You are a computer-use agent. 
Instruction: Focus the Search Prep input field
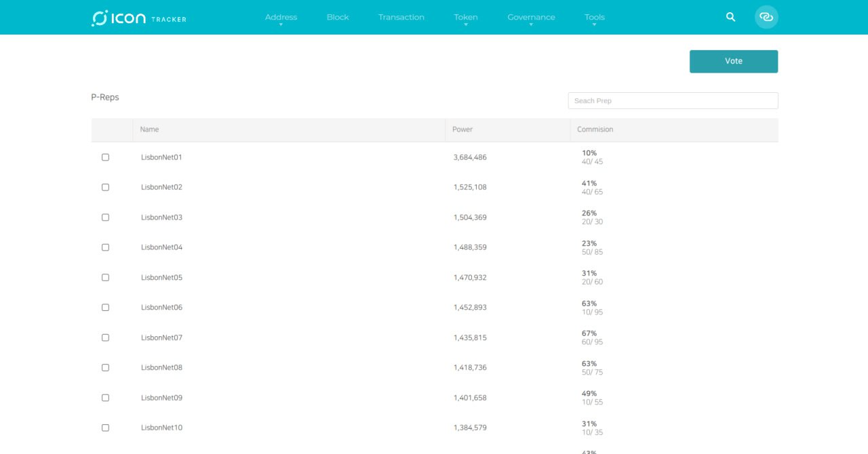pyautogui.click(x=672, y=101)
